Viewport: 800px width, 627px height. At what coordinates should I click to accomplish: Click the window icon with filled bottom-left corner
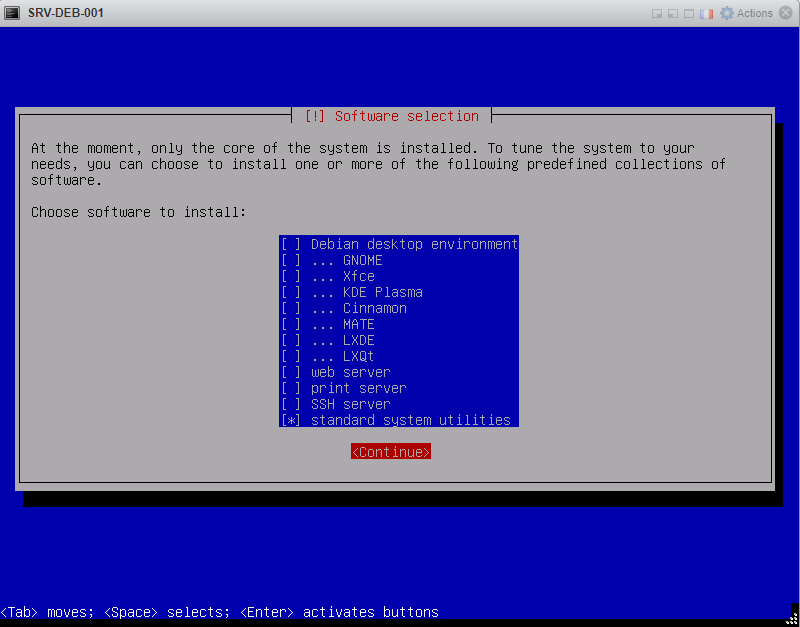coord(673,14)
